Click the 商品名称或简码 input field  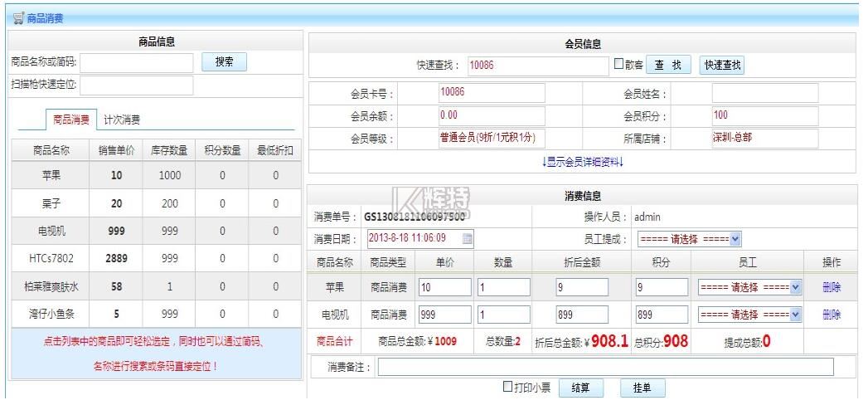[x=136, y=63]
